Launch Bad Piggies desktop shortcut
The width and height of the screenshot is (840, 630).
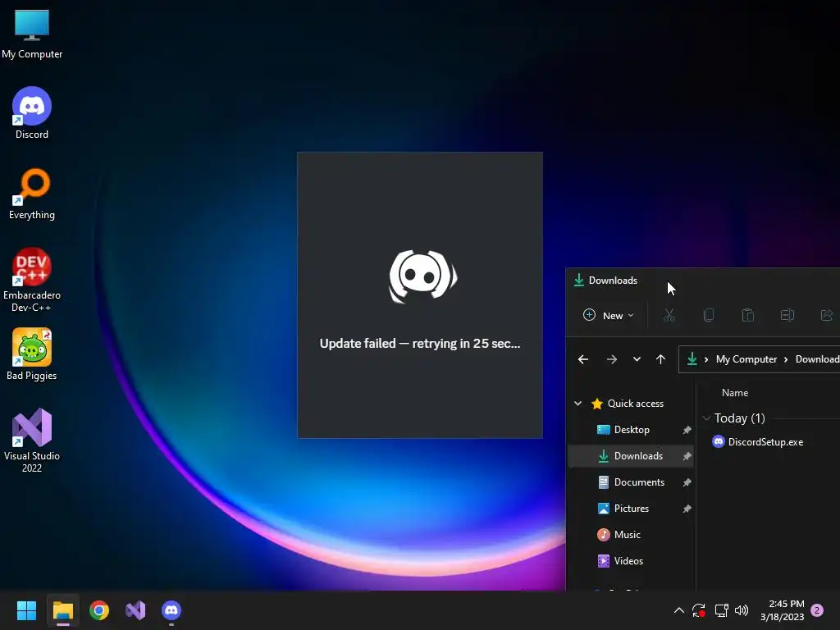tap(32, 354)
